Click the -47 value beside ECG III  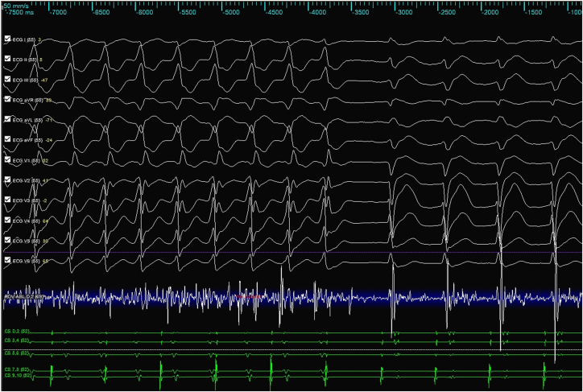tap(44, 80)
